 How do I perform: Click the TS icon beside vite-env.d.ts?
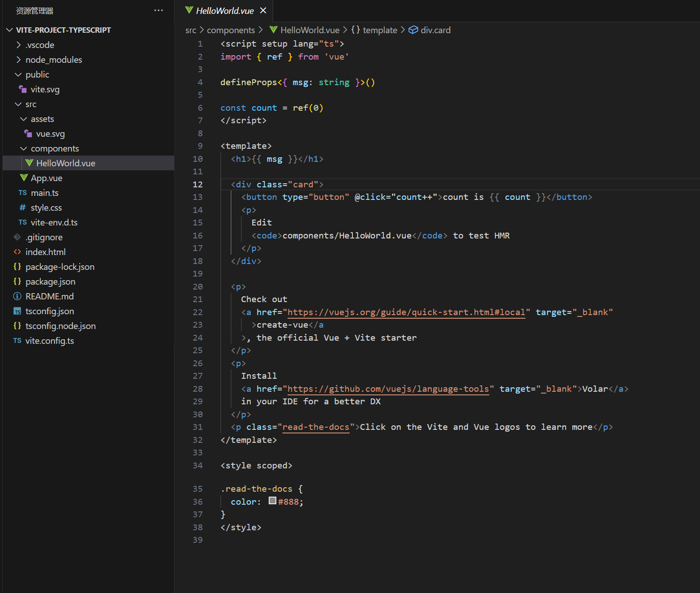[23, 222]
